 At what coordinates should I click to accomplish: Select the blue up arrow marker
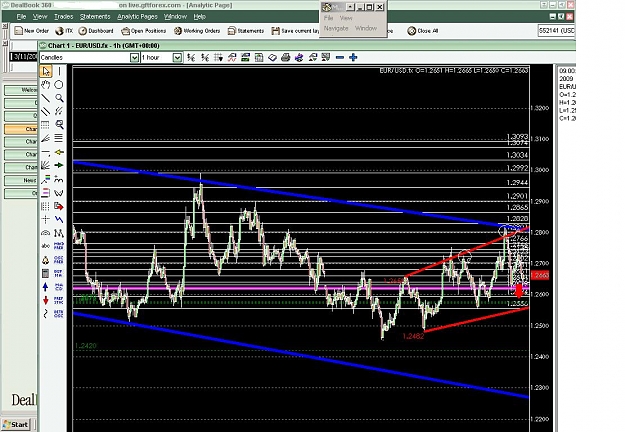click(46, 287)
